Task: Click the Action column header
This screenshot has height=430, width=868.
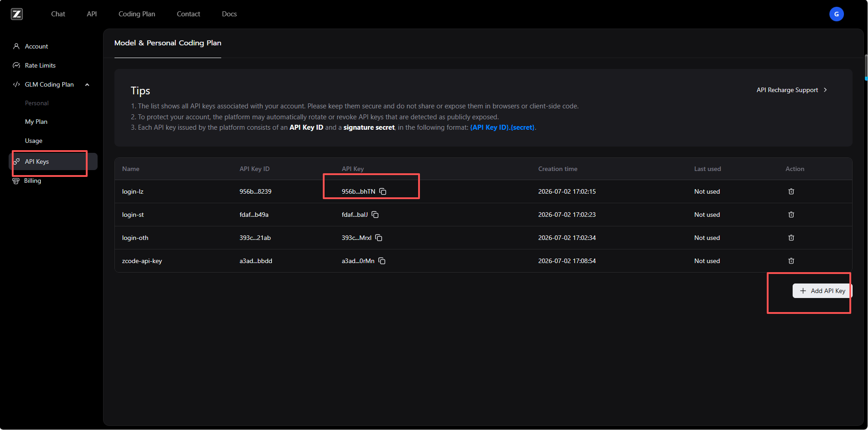Action: click(795, 169)
